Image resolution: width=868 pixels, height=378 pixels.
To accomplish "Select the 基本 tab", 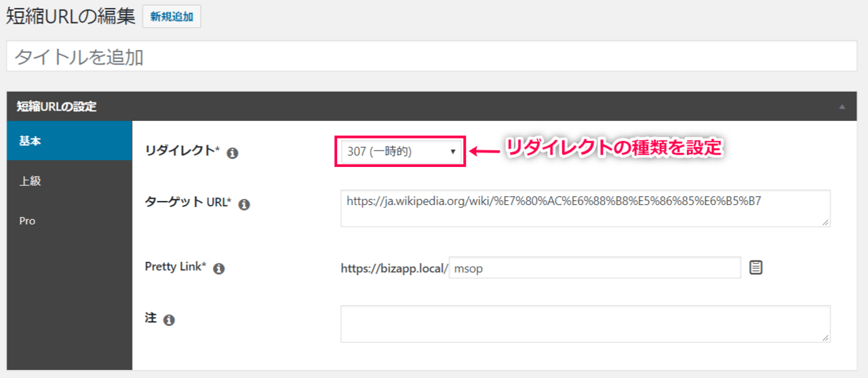I will pos(69,140).
